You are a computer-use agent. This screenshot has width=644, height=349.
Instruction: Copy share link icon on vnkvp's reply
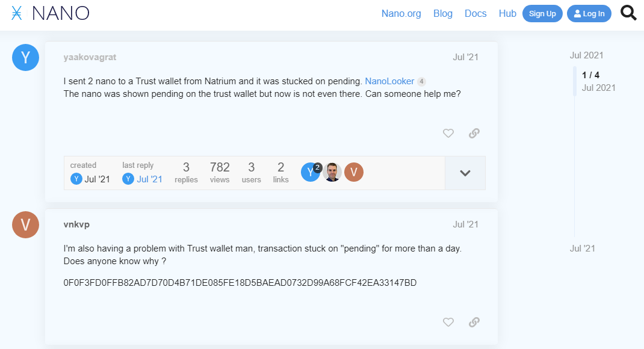pos(474,322)
